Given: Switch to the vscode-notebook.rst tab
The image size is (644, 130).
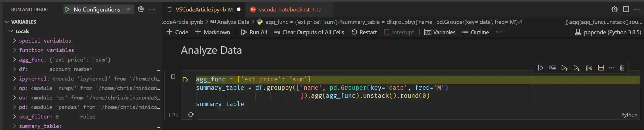Looking at the screenshot, I should tap(284, 9).
